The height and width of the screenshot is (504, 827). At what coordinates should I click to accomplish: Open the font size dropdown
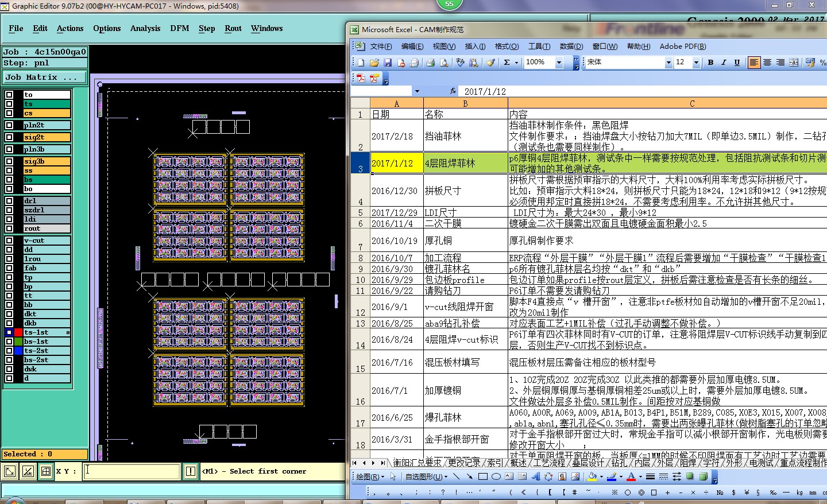coord(696,63)
